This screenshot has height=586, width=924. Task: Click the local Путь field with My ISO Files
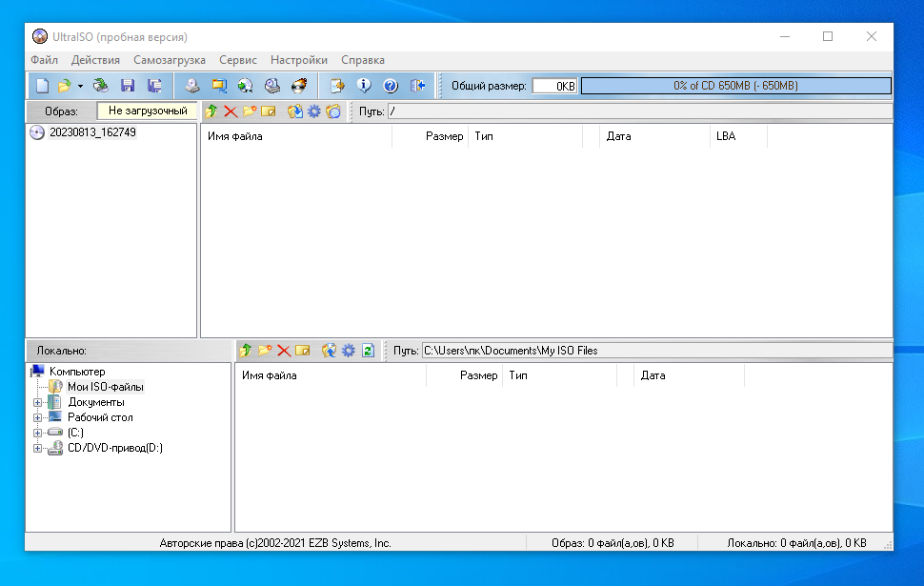pos(657,351)
